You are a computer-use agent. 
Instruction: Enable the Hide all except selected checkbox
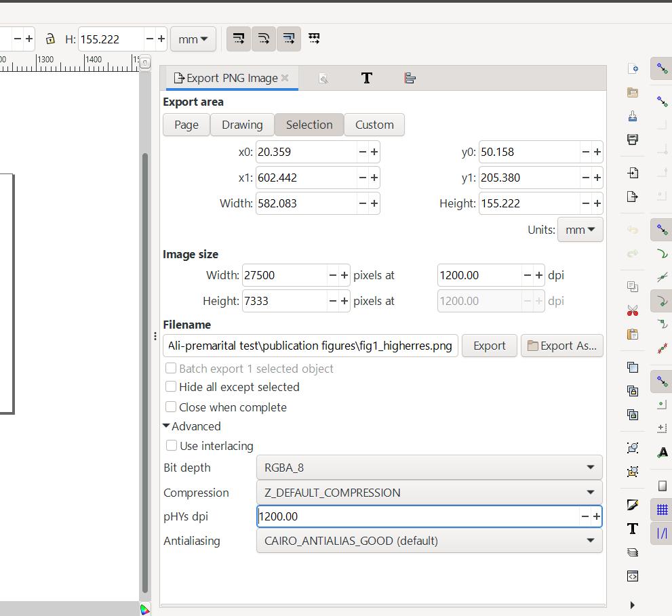point(172,387)
